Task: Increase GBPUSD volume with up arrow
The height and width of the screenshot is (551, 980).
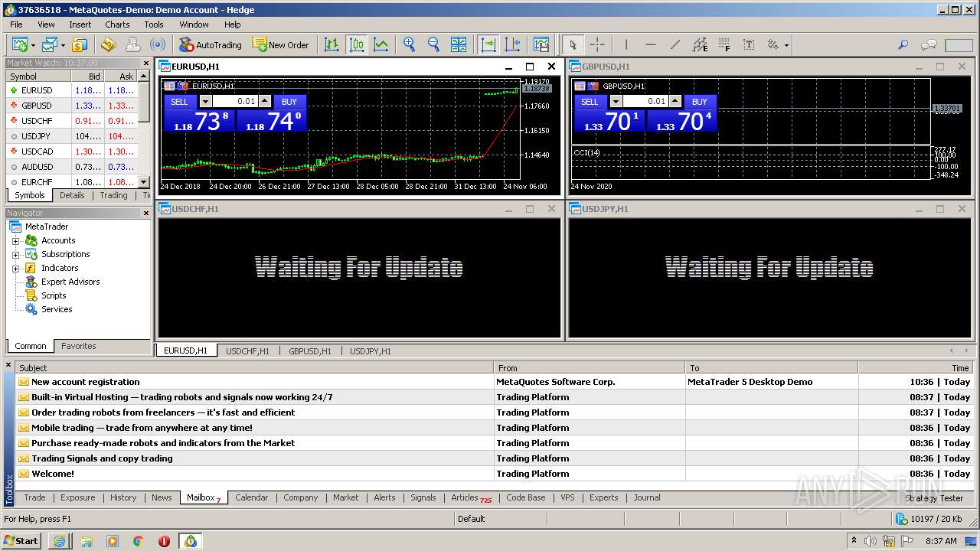Action: (675, 101)
